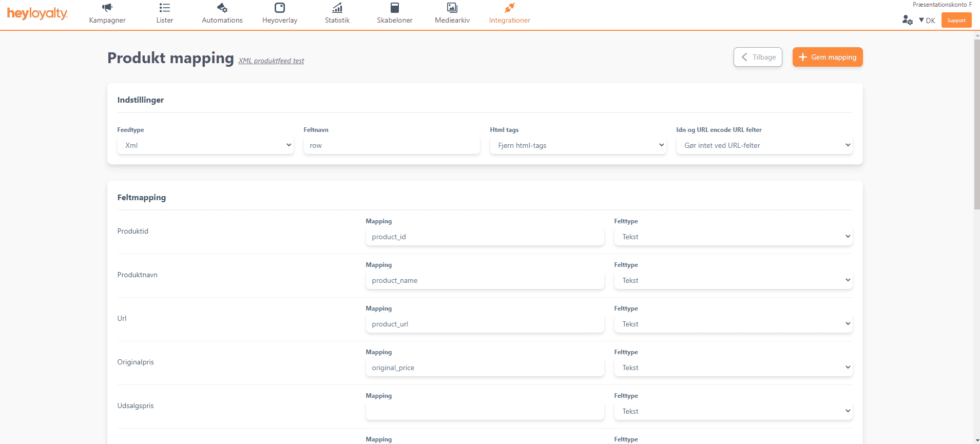
Task: Click the vertical page scrollbar
Action: point(976,123)
